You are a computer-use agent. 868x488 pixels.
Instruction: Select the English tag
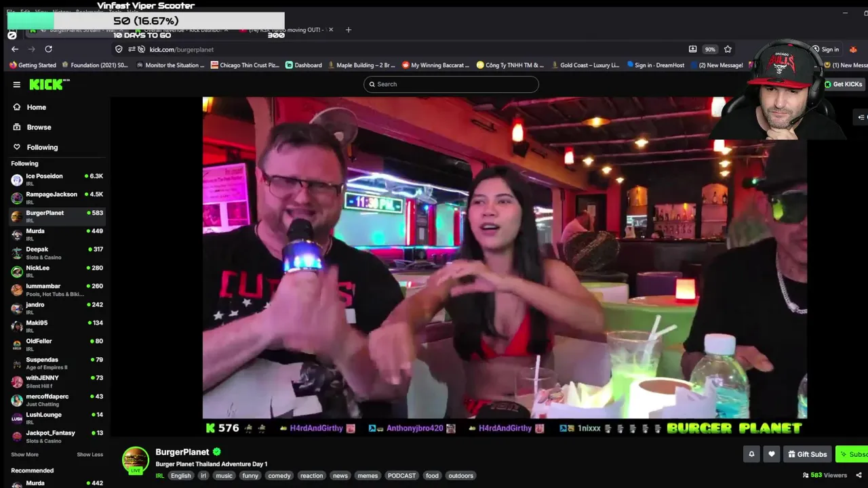pos(180,476)
